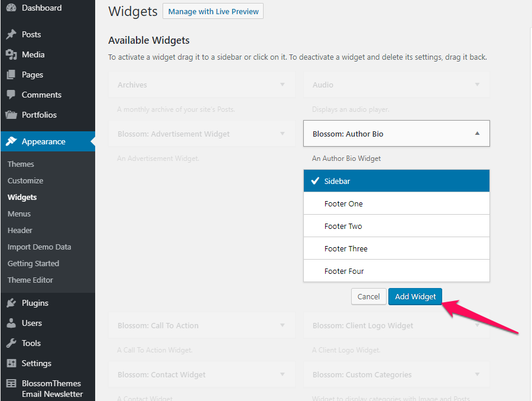Image resolution: width=532 pixels, height=401 pixels.
Task: Expand the Blossom: Advertisement Widget arrow
Action: (283, 134)
